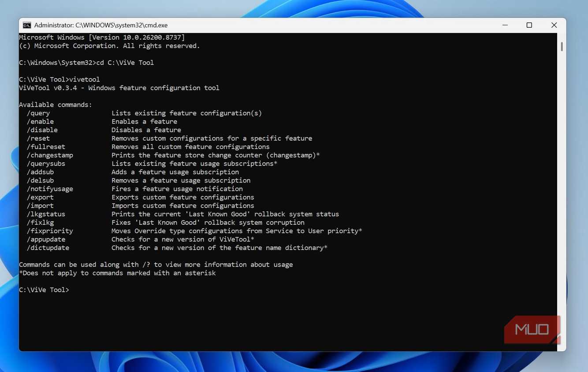588x372 pixels.
Task: Click the typed 'vivetool' command line
Action: (x=85, y=79)
